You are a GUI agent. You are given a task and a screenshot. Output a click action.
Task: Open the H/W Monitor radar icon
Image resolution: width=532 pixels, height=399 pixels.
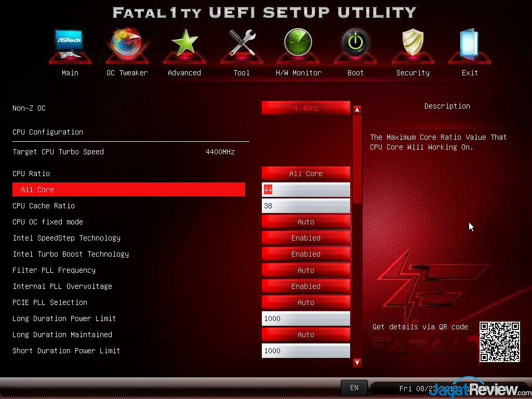tap(298, 45)
